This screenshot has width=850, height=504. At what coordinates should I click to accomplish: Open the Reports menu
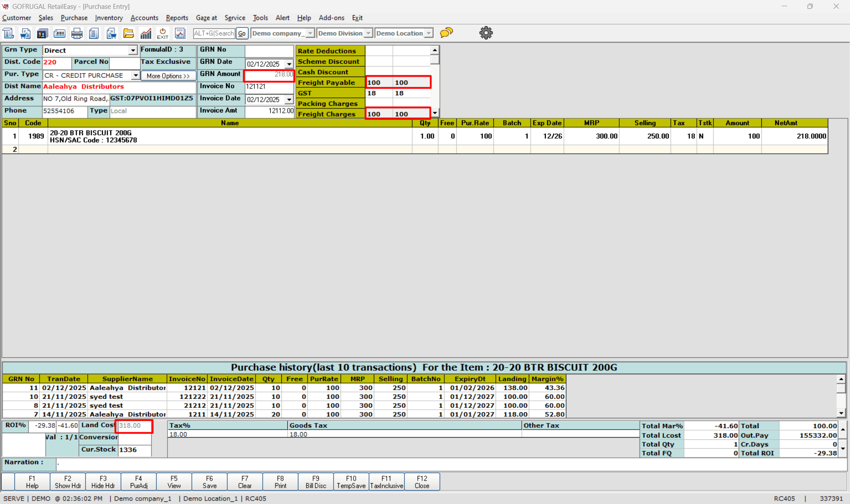[177, 18]
